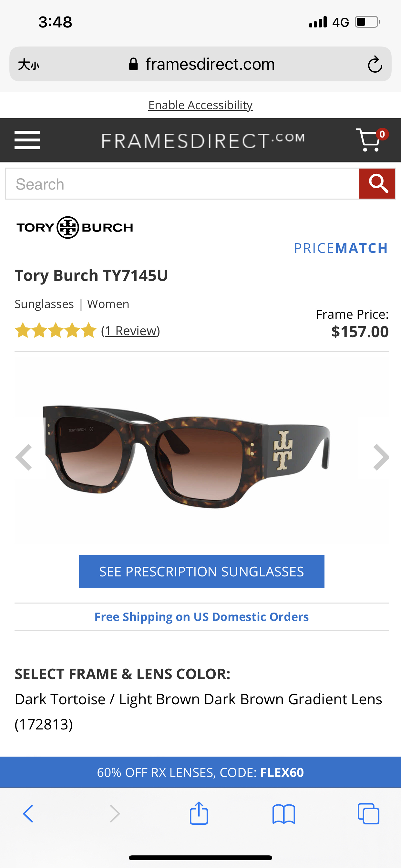Focus the Search input field
401x868 pixels.
tap(182, 184)
